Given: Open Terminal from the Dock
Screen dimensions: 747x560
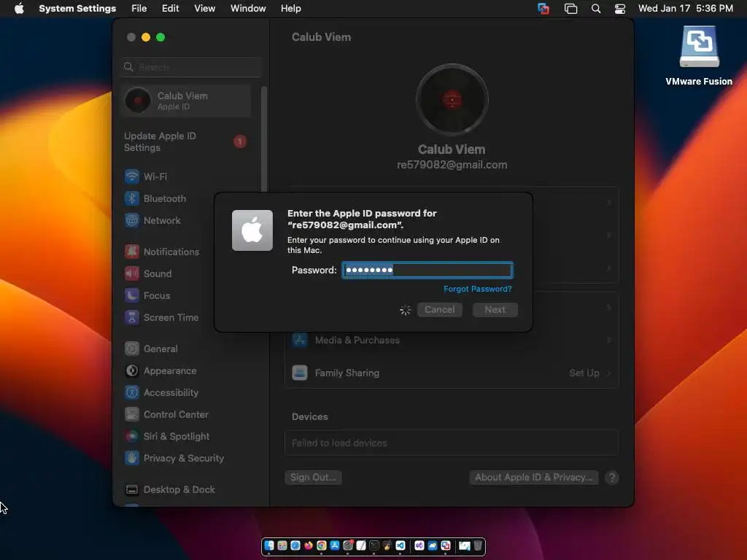Looking at the screenshot, I should click(374, 545).
